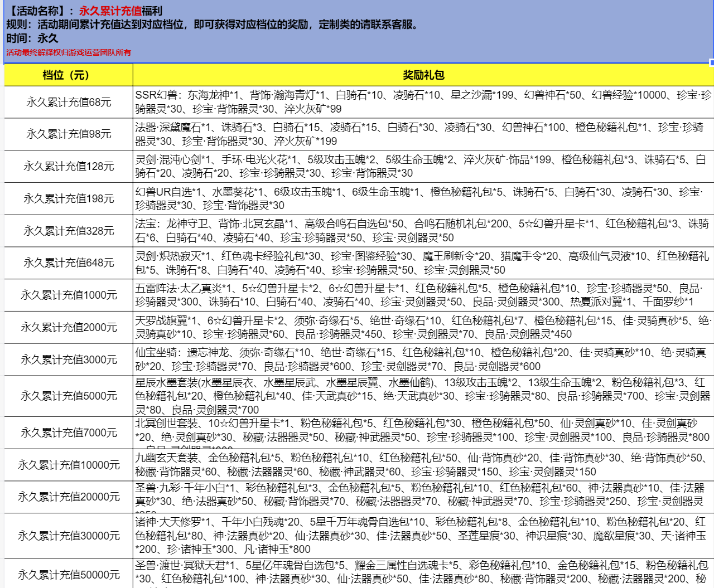Click the 档位（元） column header cell
Image resolution: width=714 pixels, height=588 pixels.
pos(68,75)
